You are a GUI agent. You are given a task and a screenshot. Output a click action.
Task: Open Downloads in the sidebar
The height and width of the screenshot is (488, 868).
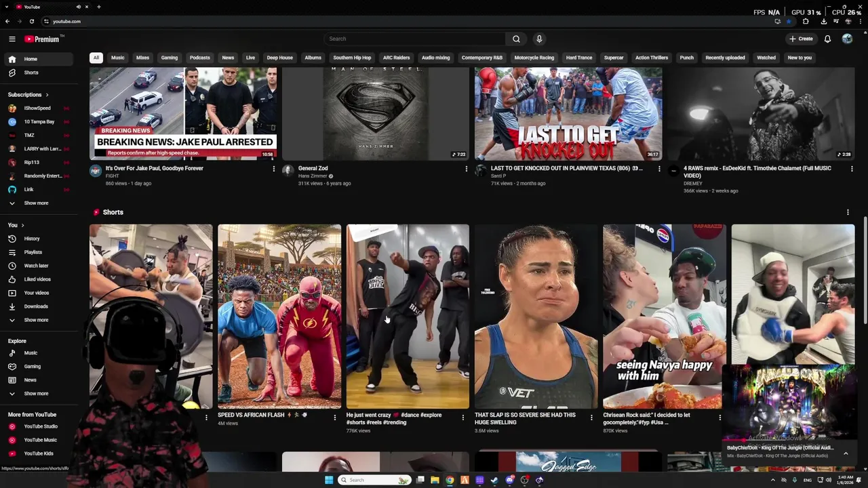click(37, 306)
